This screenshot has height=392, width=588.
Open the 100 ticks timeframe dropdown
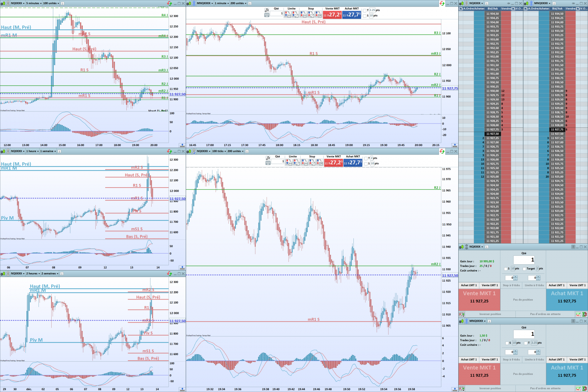(x=219, y=151)
